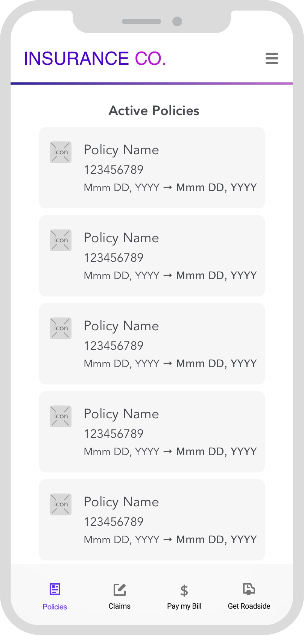The image size is (304, 644).
Task: Open the first policy's Policy Name title
Action: tap(121, 150)
